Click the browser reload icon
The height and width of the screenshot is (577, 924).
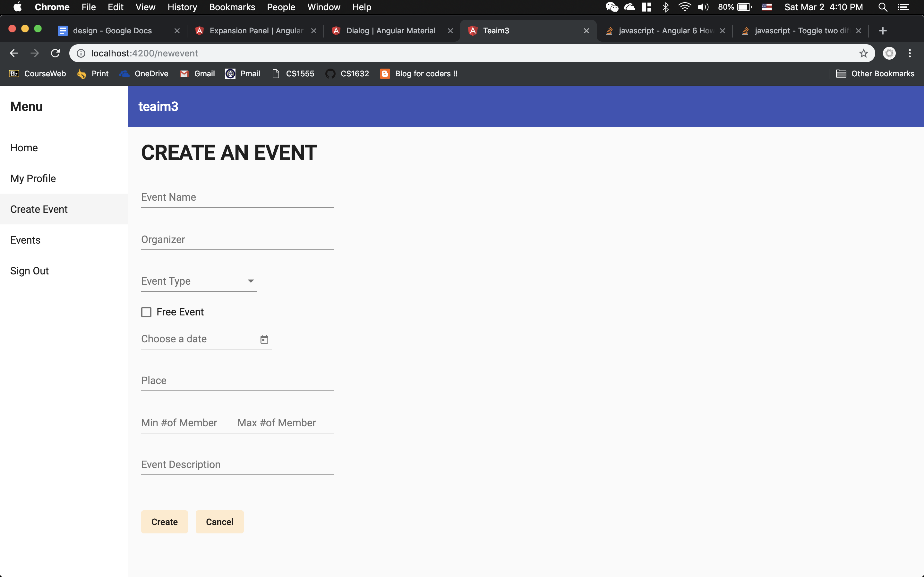click(x=56, y=53)
